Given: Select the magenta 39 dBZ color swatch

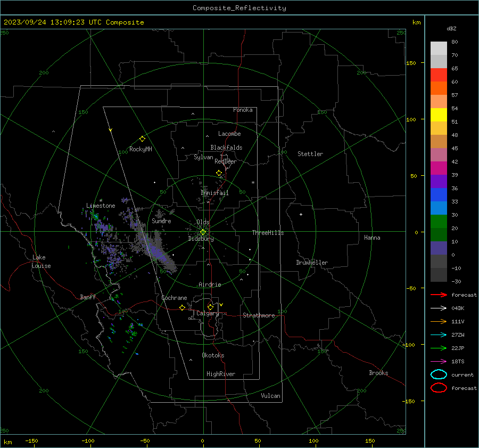Looking at the screenshot, I should pos(439,168).
